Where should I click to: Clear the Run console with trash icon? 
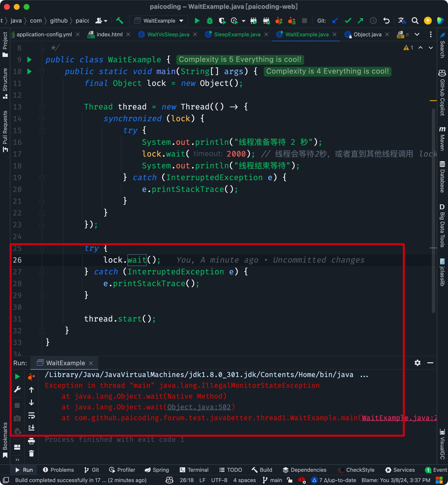point(31,453)
